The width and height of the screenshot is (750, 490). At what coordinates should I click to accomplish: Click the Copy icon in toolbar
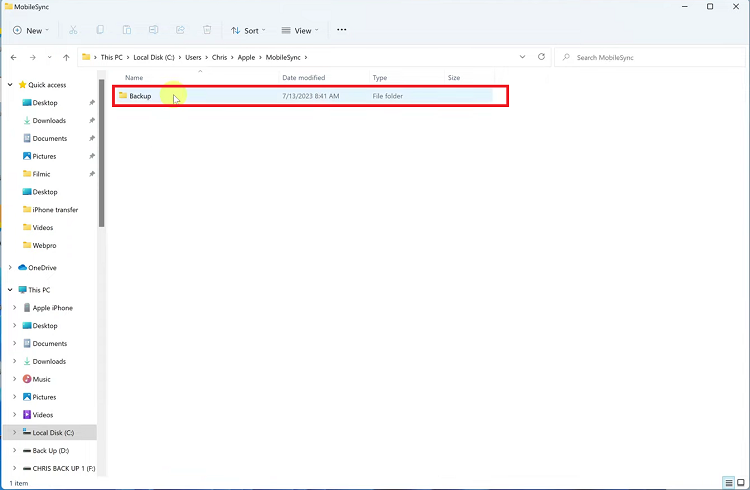click(100, 30)
